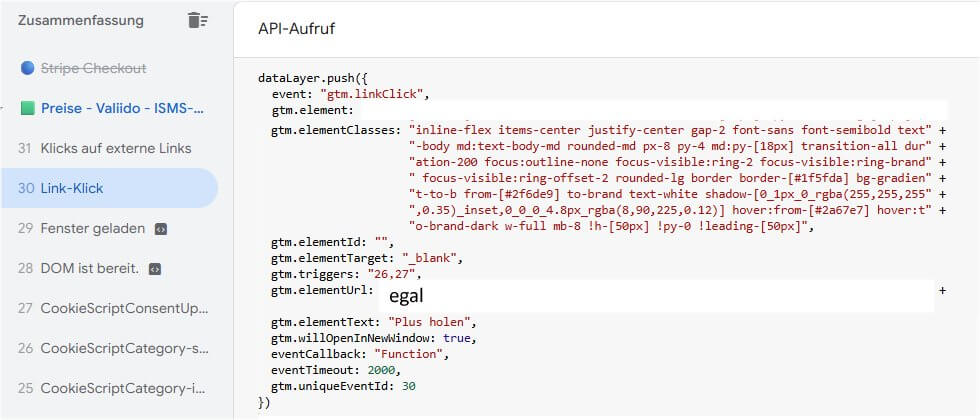Screen dimensions: 980x420
Task: Click the green page icon beside Preise
Action: (x=27, y=108)
